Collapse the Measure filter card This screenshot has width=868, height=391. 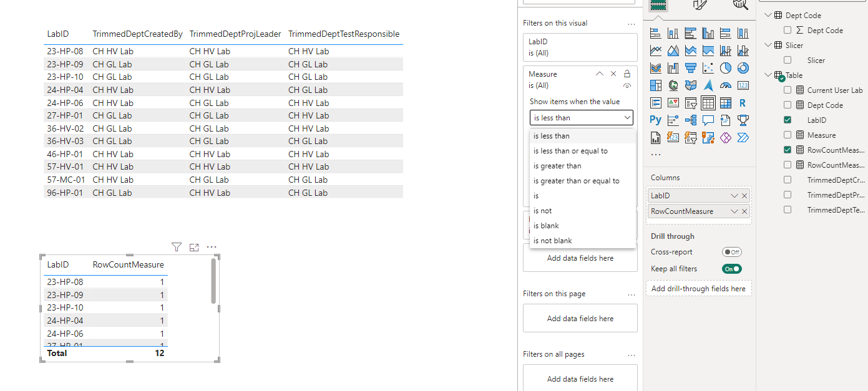pyautogui.click(x=600, y=74)
